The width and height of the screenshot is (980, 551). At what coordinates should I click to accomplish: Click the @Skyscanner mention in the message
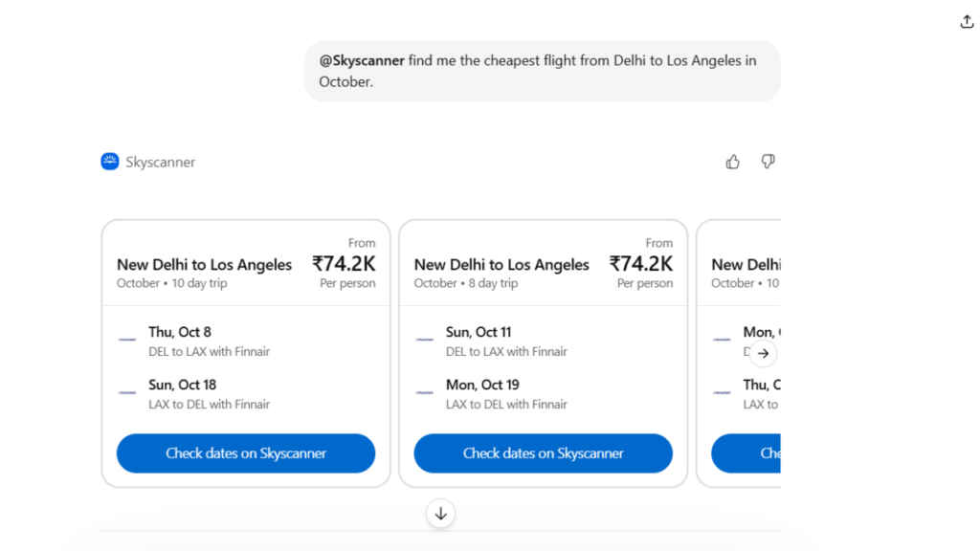(362, 59)
